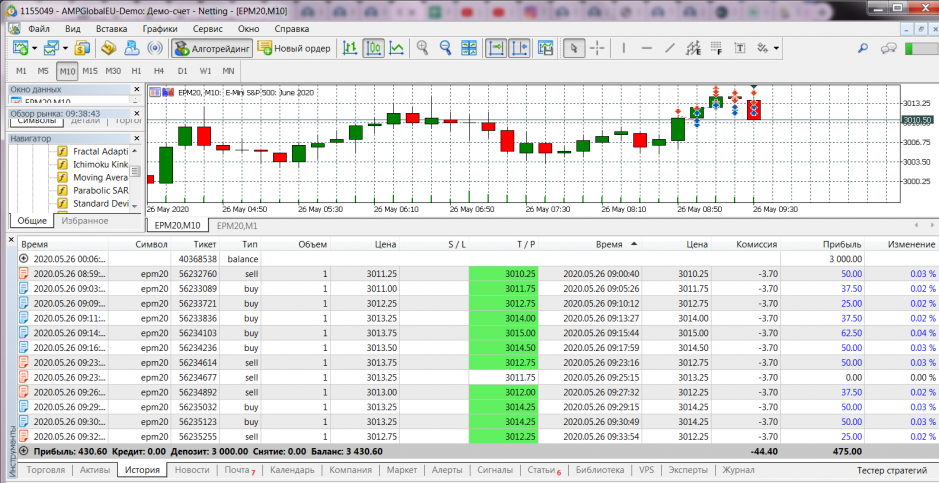Select the M30 timeframe
The width and height of the screenshot is (939, 483).
[x=113, y=71]
